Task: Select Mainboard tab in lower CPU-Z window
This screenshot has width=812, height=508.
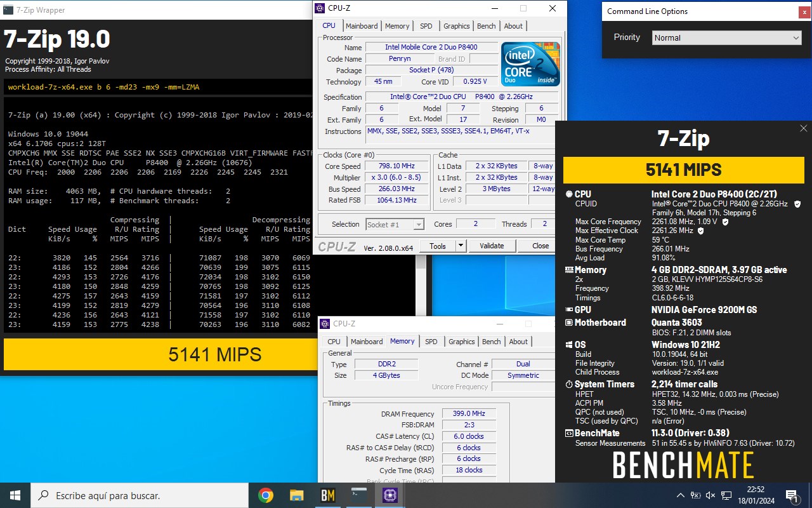Action: (x=367, y=342)
